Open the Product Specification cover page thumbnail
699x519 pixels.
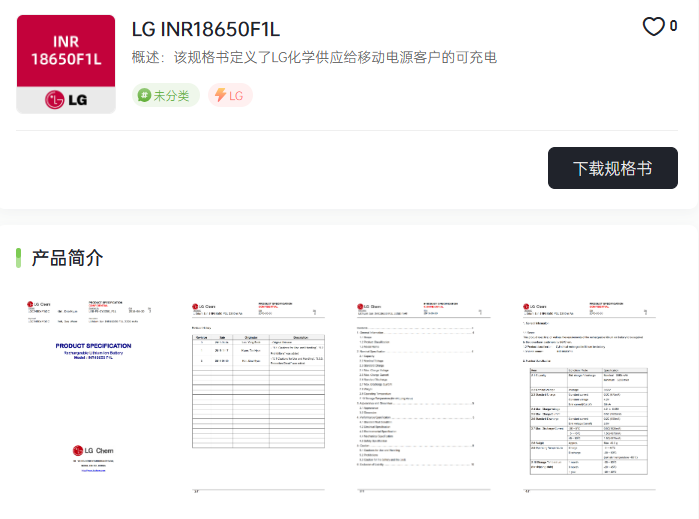(x=93, y=396)
